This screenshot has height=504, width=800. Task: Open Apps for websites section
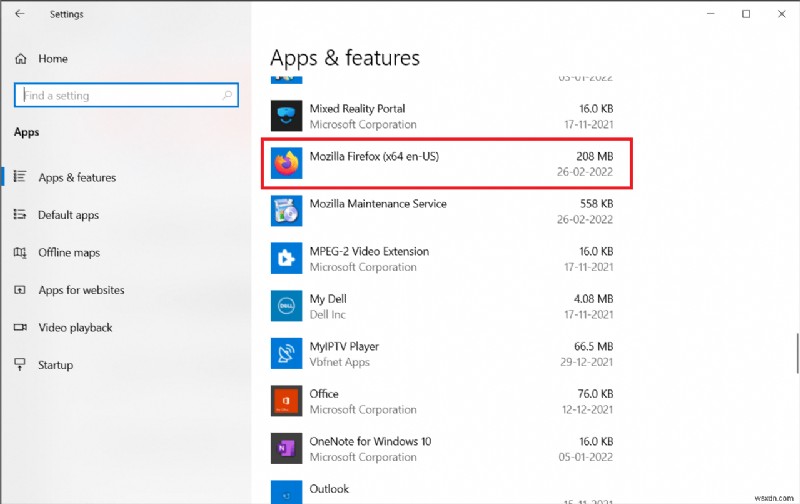click(x=81, y=290)
